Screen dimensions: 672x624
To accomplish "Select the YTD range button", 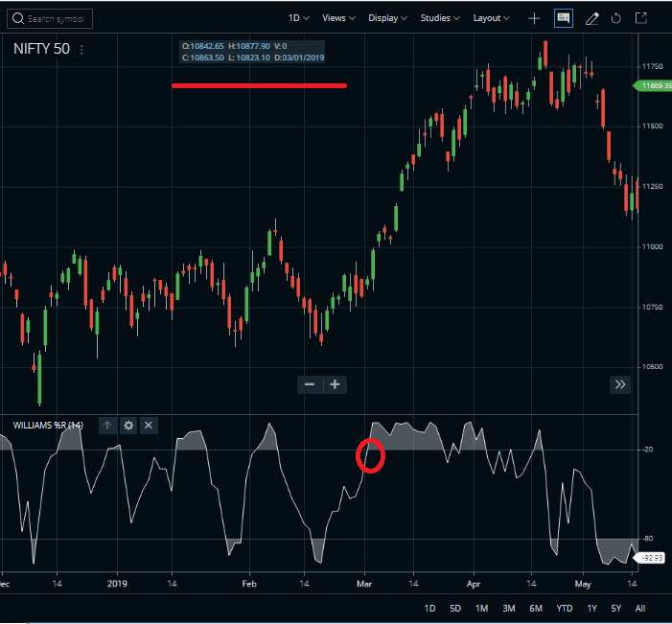I will 565,608.
